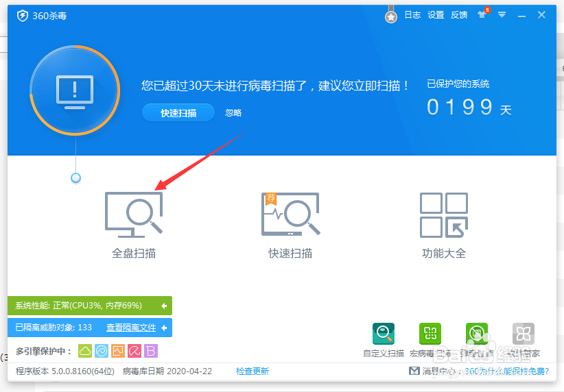Click the 病毒库日期 2020-04-22 text
564x392 pixels.
pos(167,371)
